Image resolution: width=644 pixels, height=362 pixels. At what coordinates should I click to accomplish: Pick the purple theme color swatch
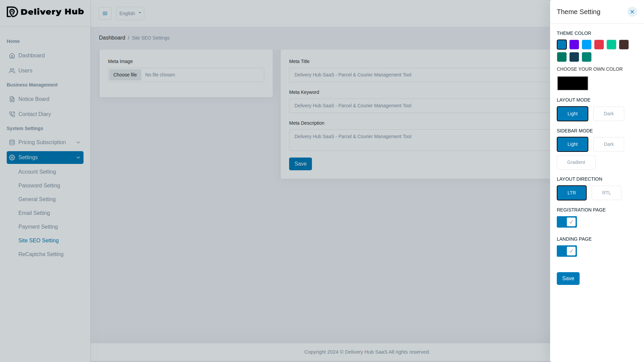(x=574, y=45)
